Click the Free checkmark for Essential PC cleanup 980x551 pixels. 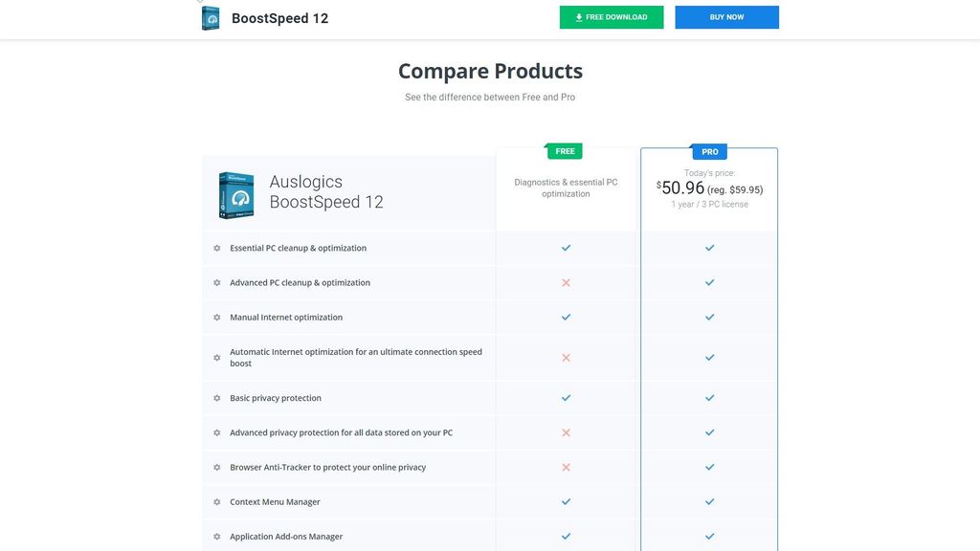pyautogui.click(x=566, y=248)
